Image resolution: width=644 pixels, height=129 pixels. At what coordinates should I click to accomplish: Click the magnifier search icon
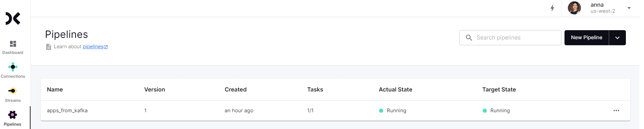click(x=469, y=38)
